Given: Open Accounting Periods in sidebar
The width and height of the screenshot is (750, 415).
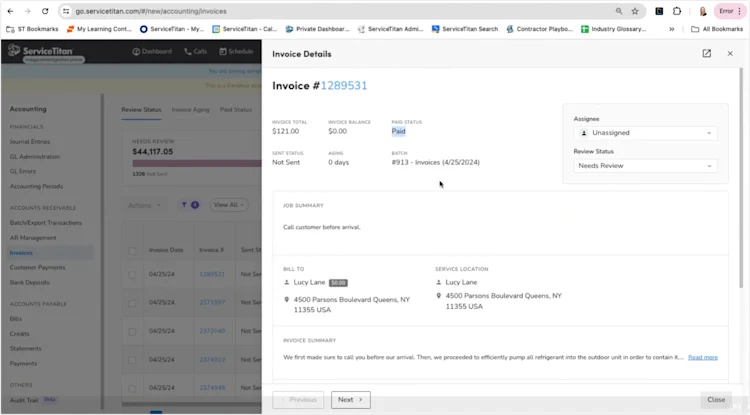Looking at the screenshot, I should (36, 186).
